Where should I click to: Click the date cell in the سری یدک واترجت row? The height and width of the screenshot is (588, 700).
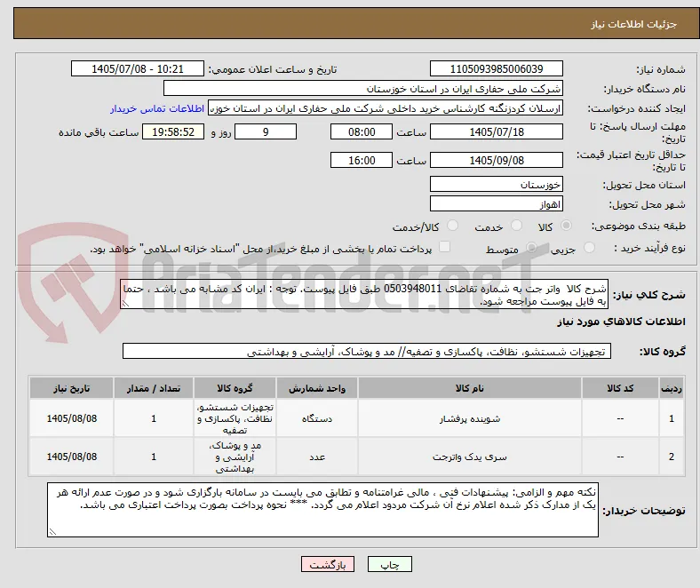(x=71, y=457)
